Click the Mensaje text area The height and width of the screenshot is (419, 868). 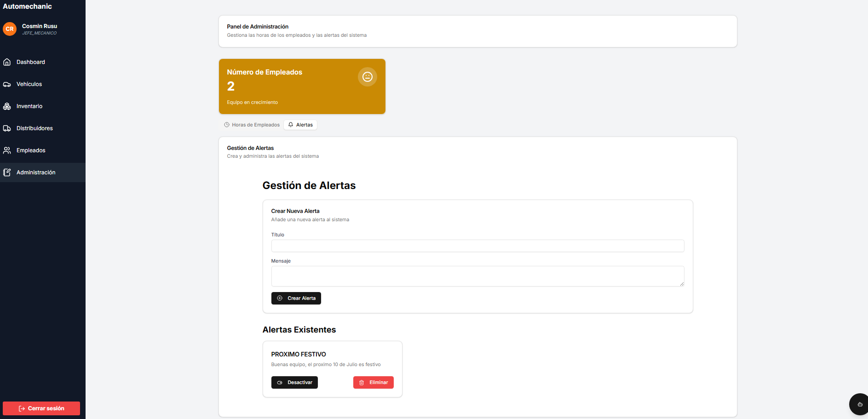coord(477,276)
